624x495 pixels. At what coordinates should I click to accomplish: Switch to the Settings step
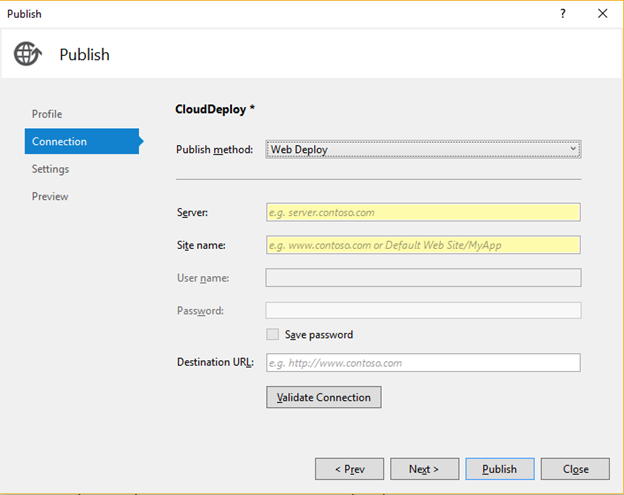point(51,169)
